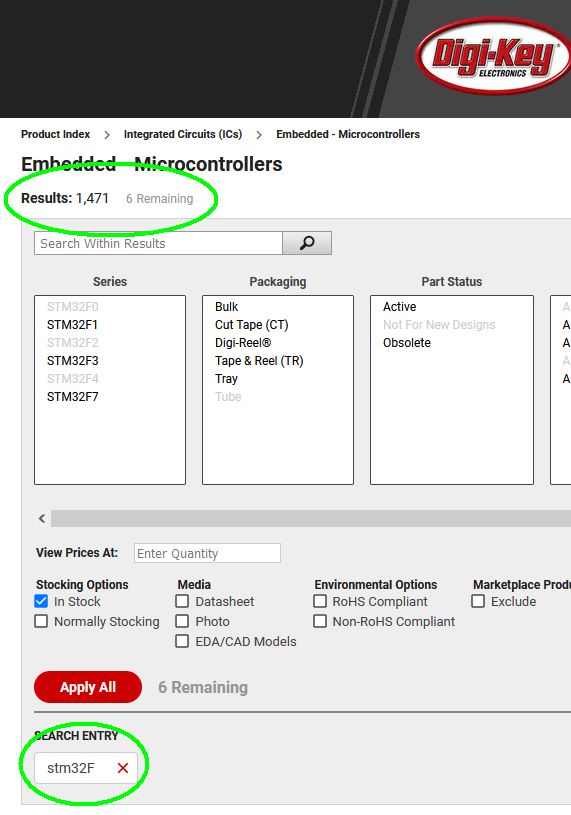Image resolution: width=571 pixels, height=815 pixels.
Task: Check the Marketplace Exclude checkbox
Action: pyautogui.click(x=478, y=601)
